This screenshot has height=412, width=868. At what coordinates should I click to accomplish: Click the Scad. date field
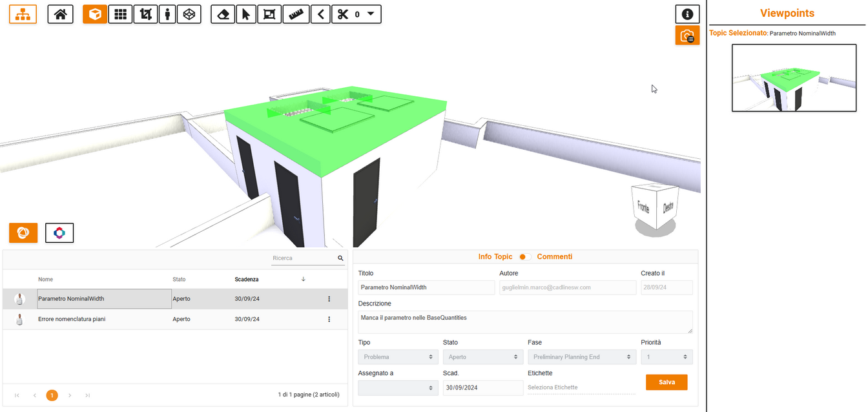(x=483, y=387)
